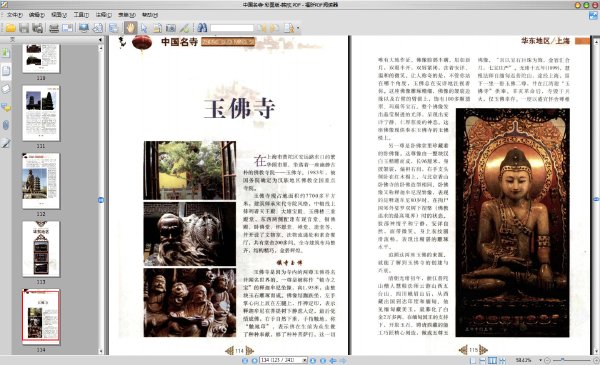
Task: Print the document via the printer icon
Action: [54, 28]
